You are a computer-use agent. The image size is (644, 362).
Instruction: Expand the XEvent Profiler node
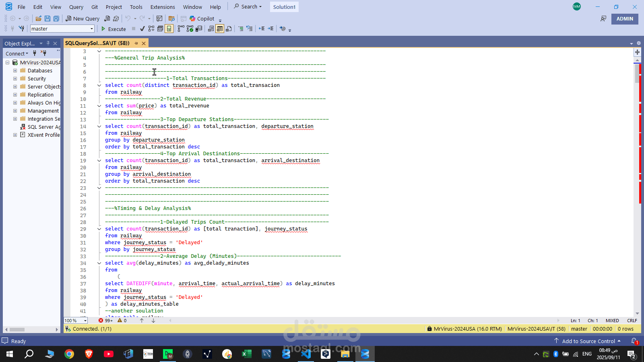[15, 135]
